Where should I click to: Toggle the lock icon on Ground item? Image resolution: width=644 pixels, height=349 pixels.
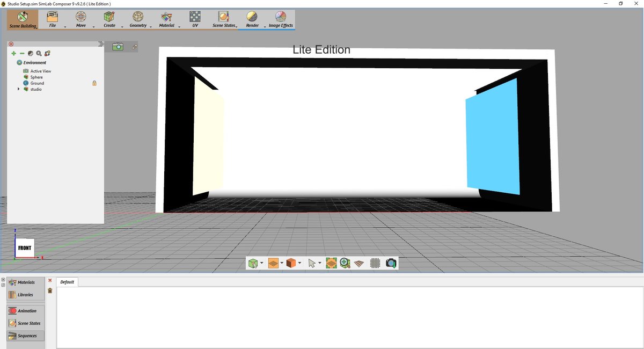pyautogui.click(x=94, y=83)
